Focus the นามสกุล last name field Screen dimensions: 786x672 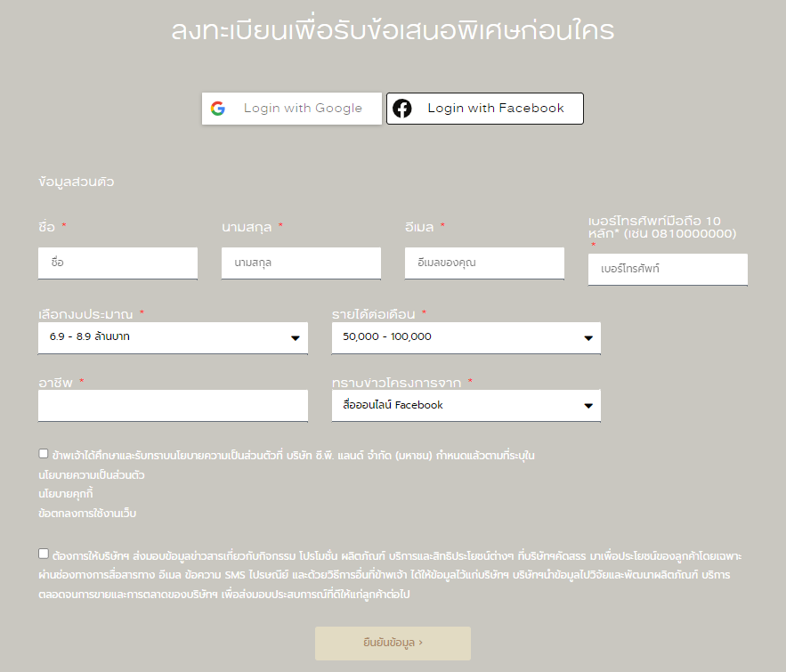coord(301,263)
